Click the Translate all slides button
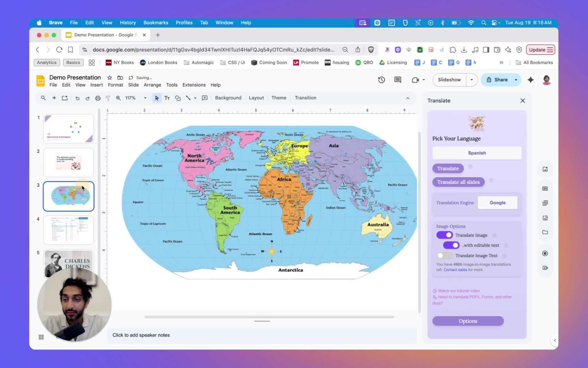Image resolution: width=588 pixels, height=368 pixels. tap(458, 182)
